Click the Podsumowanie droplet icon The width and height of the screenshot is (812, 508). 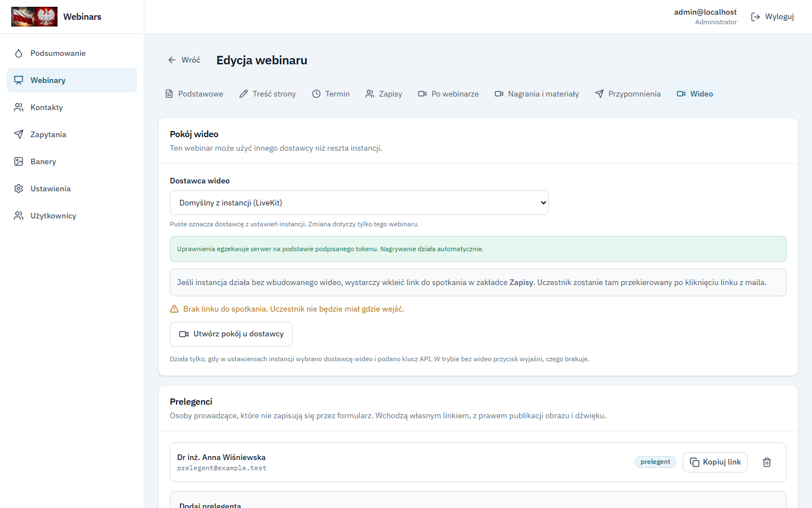[19, 53]
